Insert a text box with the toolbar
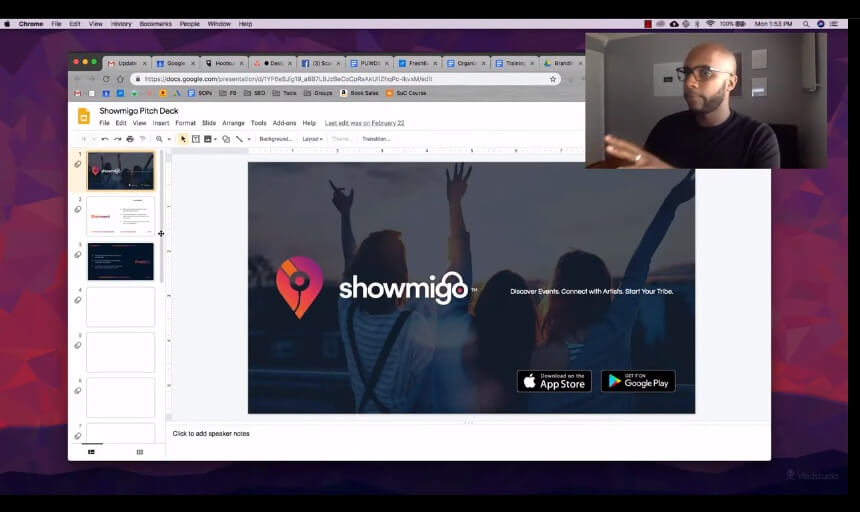Viewport: 860px width, 512px height. pos(196,139)
